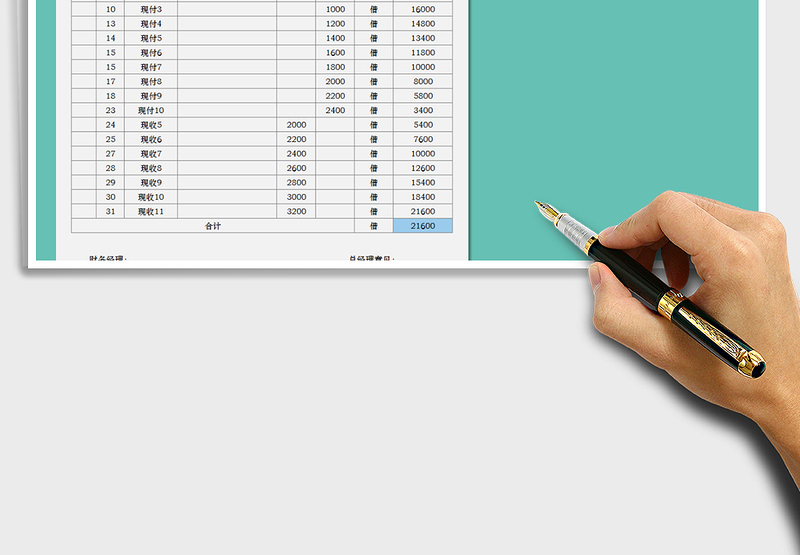Image resolution: width=800 pixels, height=555 pixels.
Task: Click the 借 cell in 合计 row
Action: [374, 226]
